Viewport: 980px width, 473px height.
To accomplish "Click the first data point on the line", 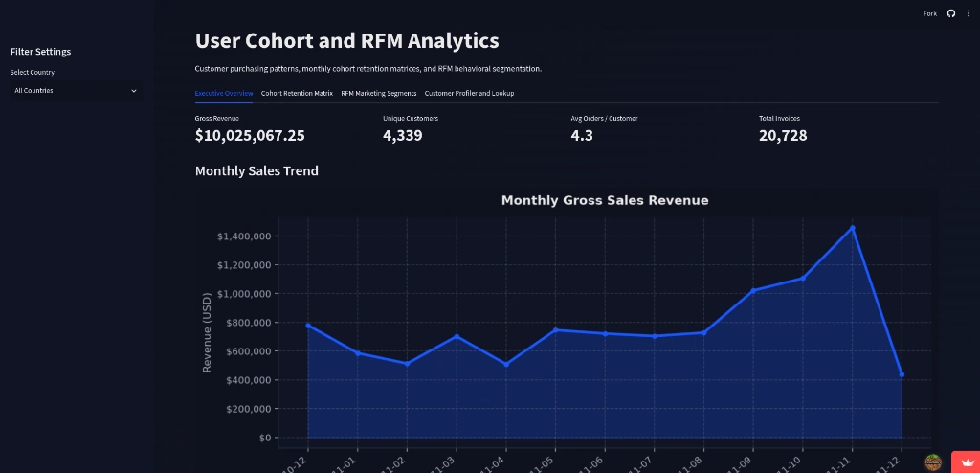I will click(x=308, y=326).
